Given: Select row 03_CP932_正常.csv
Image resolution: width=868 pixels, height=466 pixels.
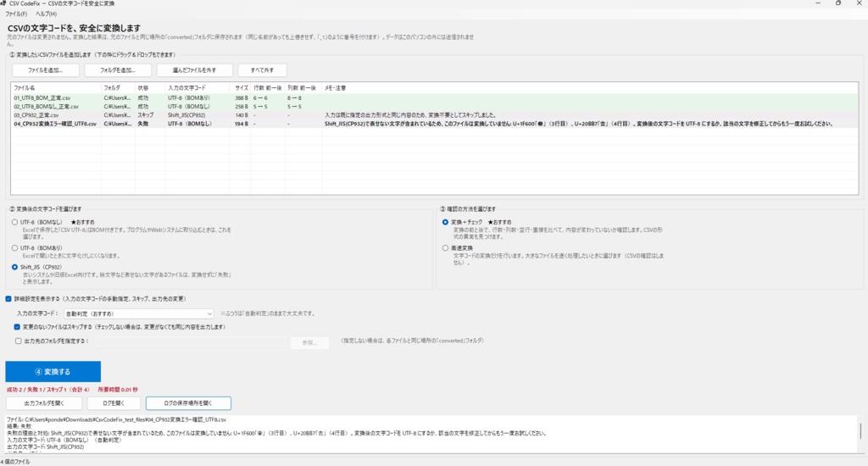Looking at the screenshot, I should coord(435,115).
